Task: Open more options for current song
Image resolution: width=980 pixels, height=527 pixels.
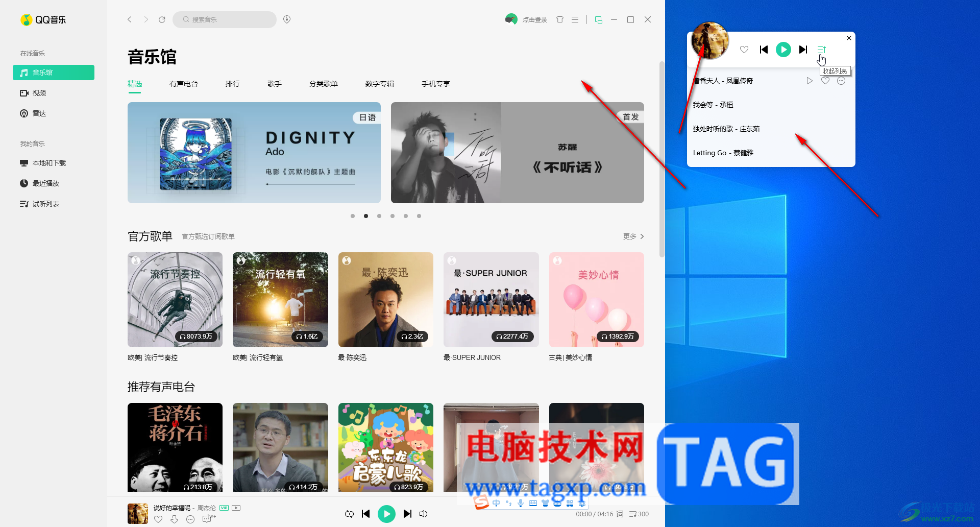Action: point(190,519)
